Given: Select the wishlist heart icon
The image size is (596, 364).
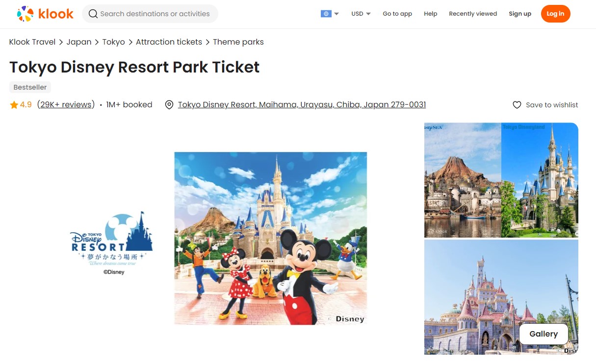Looking at the screenshot, I should point(517,105).
